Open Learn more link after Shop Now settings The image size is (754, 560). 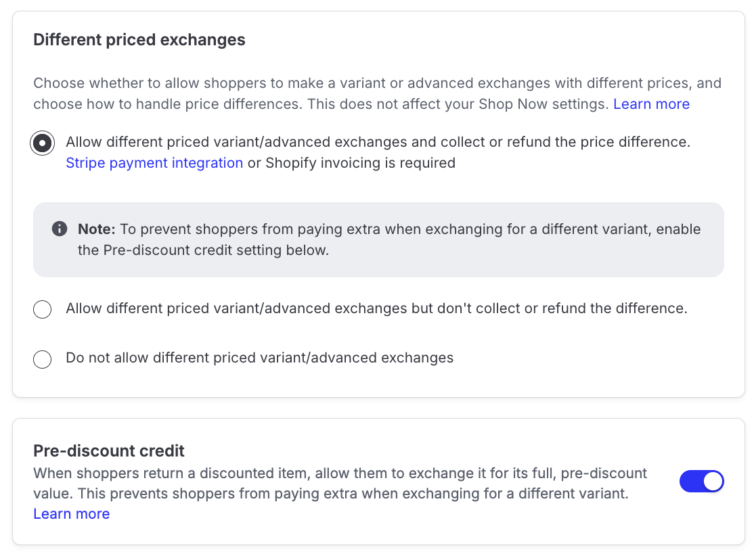[651, 104]
